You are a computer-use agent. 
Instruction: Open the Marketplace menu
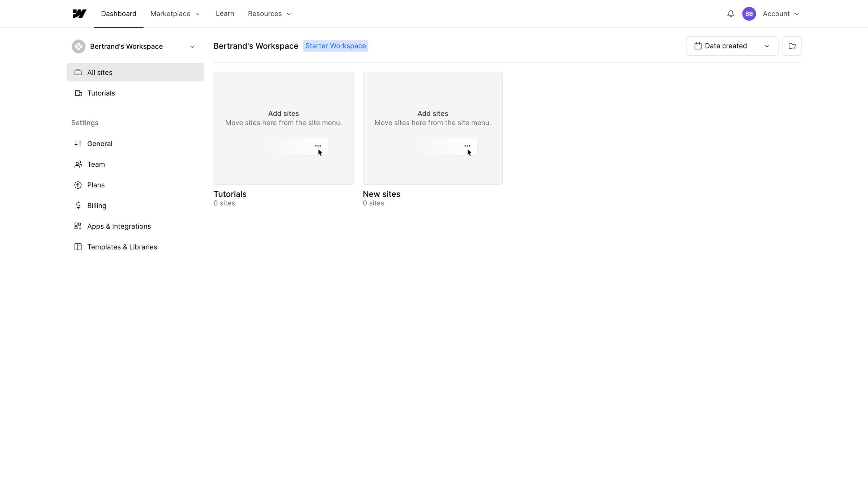[x=175, y=14]
